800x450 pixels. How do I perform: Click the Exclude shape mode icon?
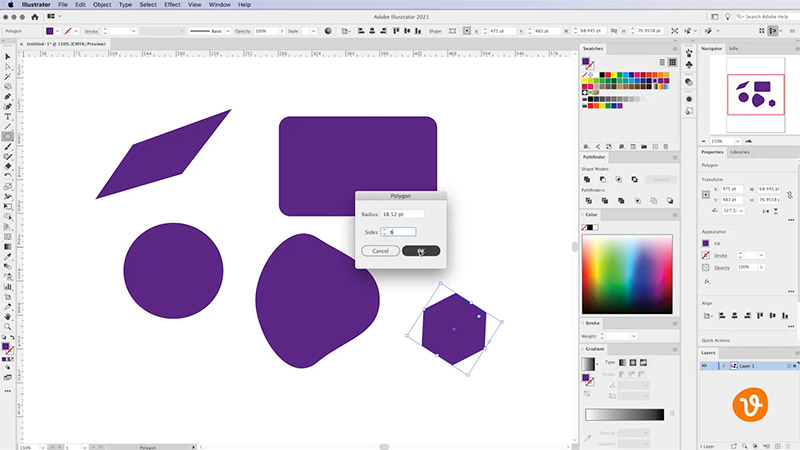(x=634, y=180)
